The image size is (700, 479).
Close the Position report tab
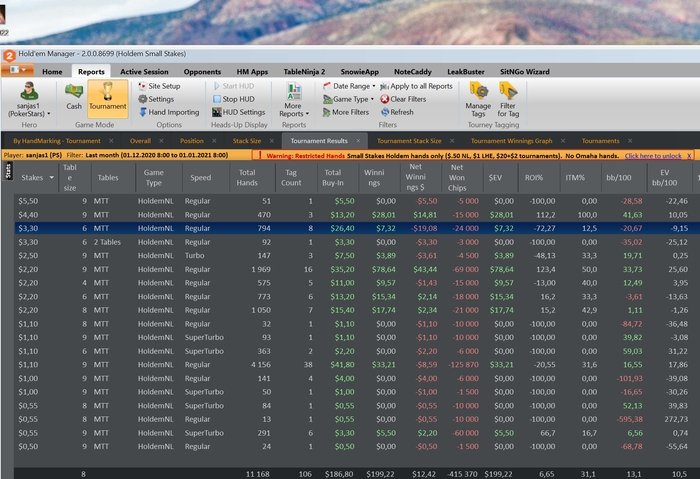214,141
